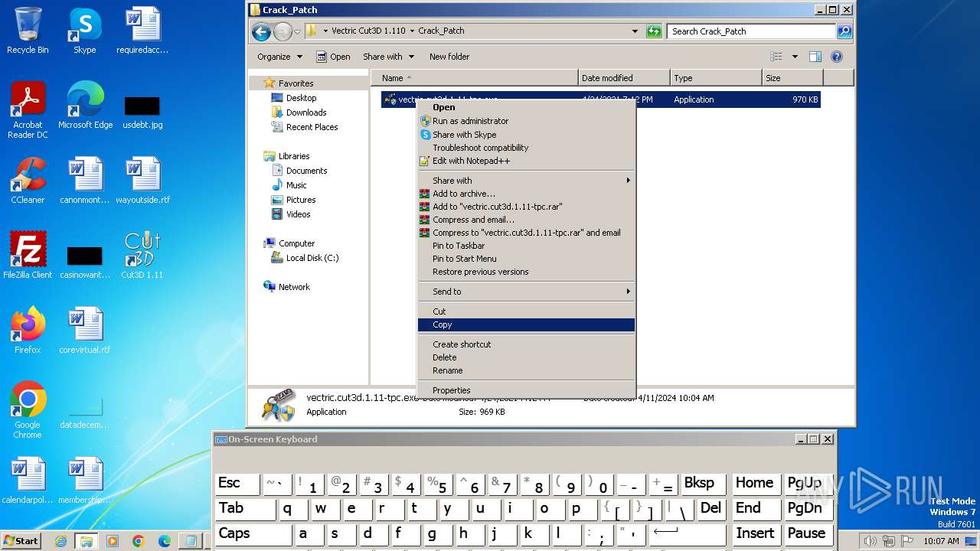Open the Recycle Bin desktop icon
Screen dimensions: 980x551
pyautogui.click(x=28, y=31)
